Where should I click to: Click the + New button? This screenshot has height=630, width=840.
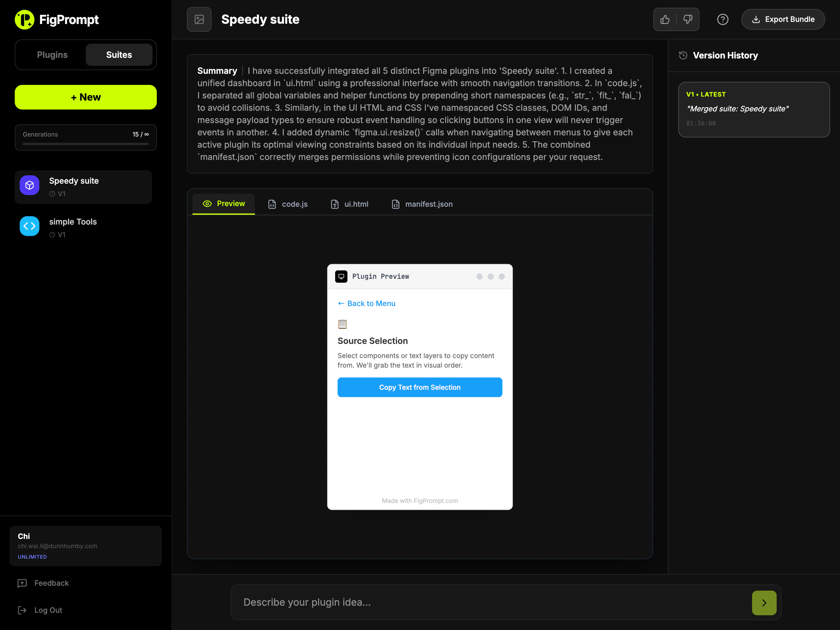pos(85,97)
